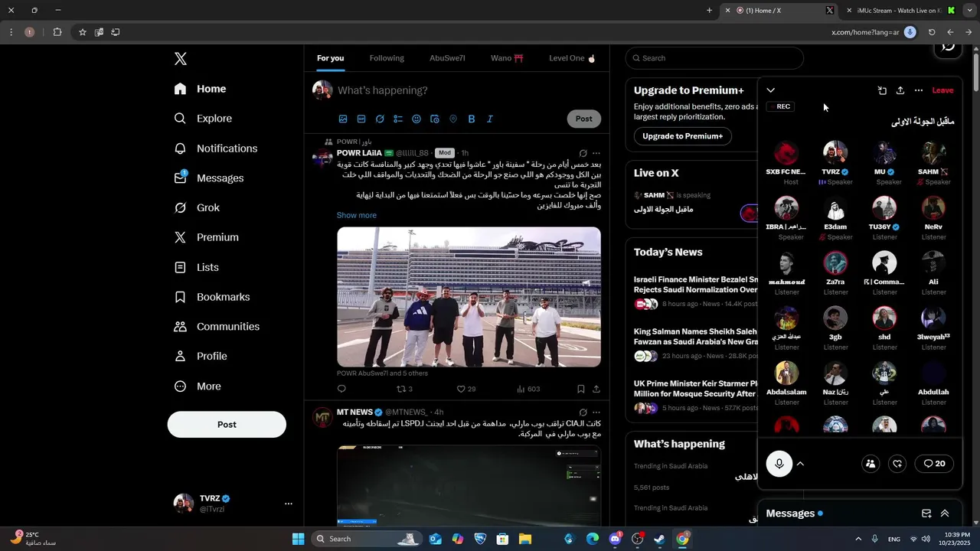980x551 pixels.
Task: Open Windows Start menu
Action: pos(299,539)
